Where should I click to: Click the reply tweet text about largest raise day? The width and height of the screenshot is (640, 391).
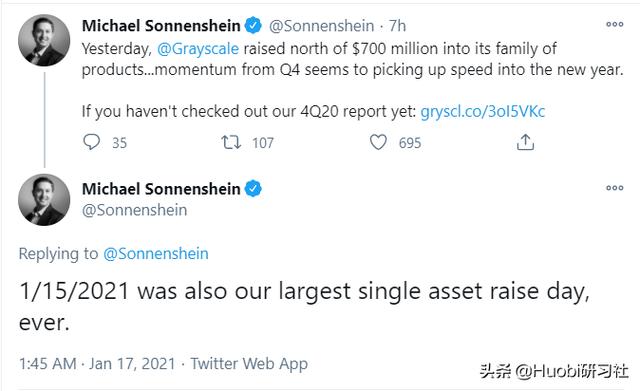click(x=304, y=307)
